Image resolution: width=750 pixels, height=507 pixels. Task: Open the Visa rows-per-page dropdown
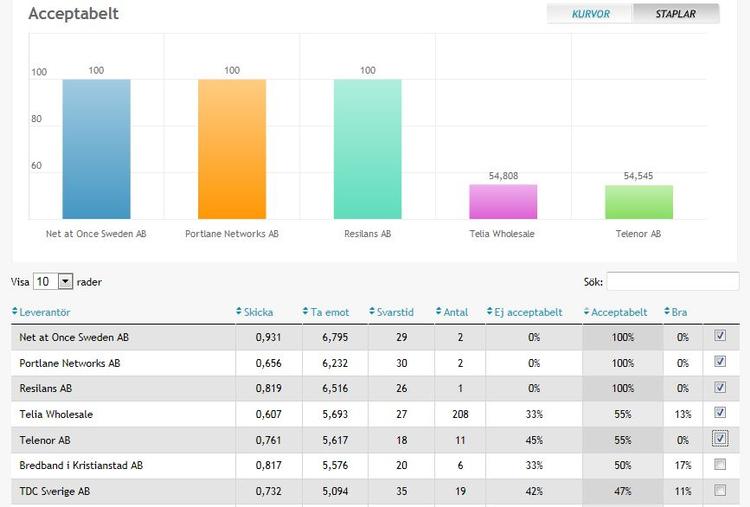[53, 281]
